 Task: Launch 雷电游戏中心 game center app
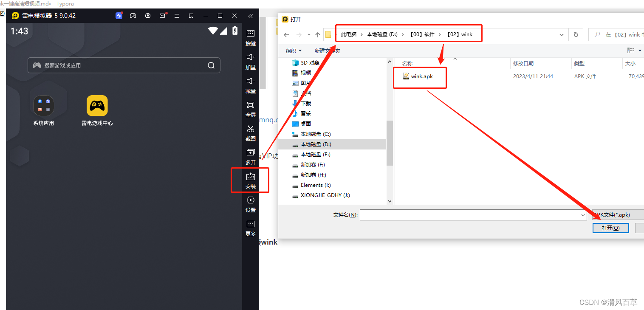pyautogui.click(x=97, y=111)
